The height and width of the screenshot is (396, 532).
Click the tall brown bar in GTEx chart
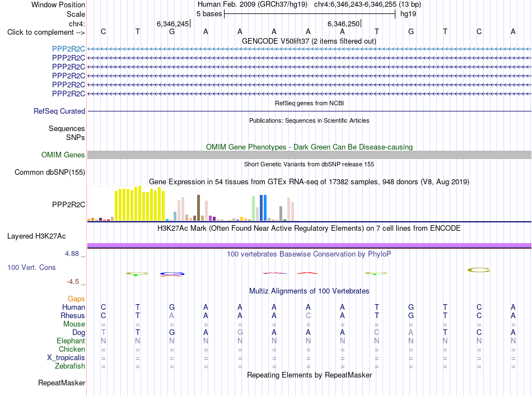click(x=198, y=208)
